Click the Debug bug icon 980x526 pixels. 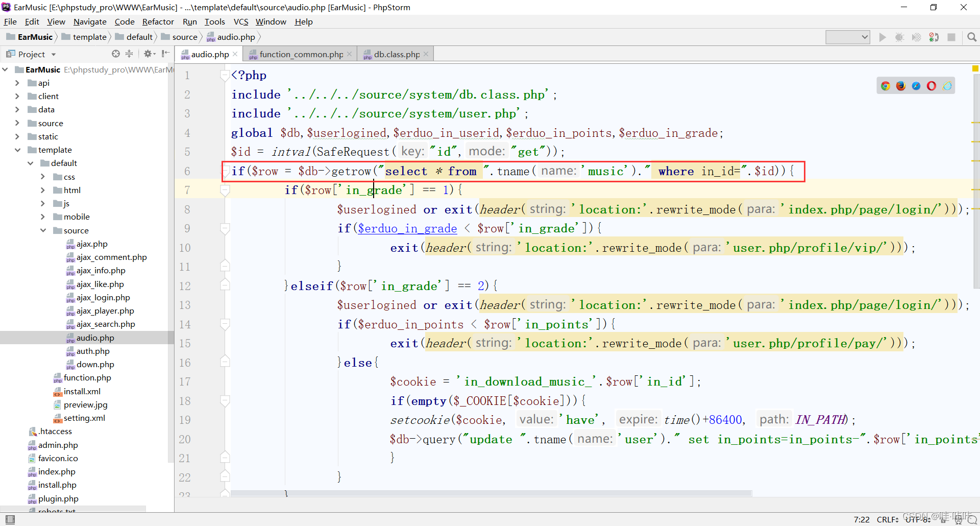899,37
